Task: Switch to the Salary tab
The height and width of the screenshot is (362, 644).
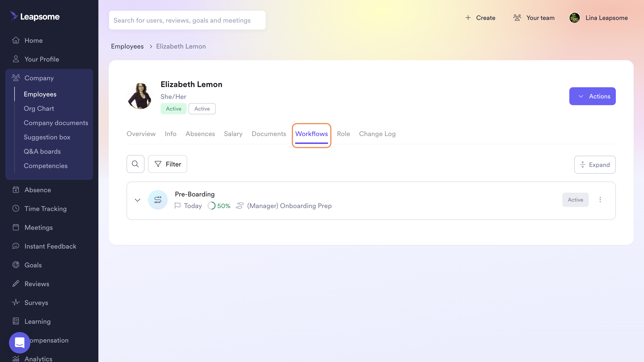Action: pos(233,134)
